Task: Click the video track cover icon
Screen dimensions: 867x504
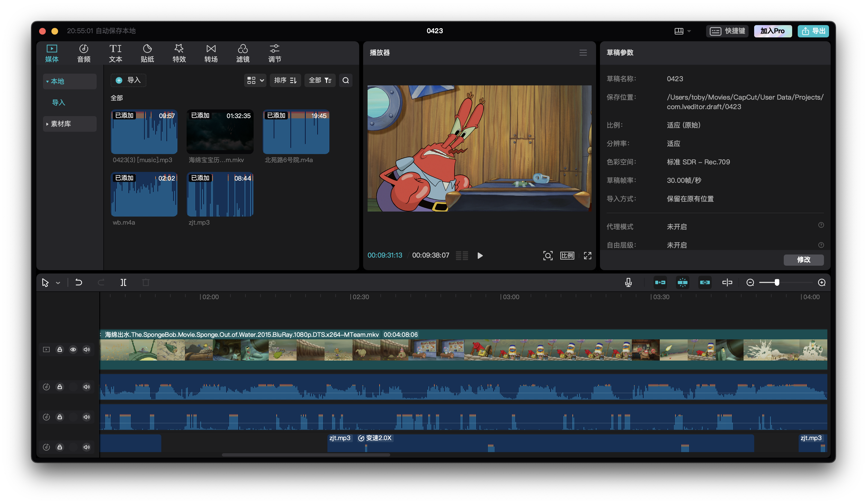Action: point(46,350)
